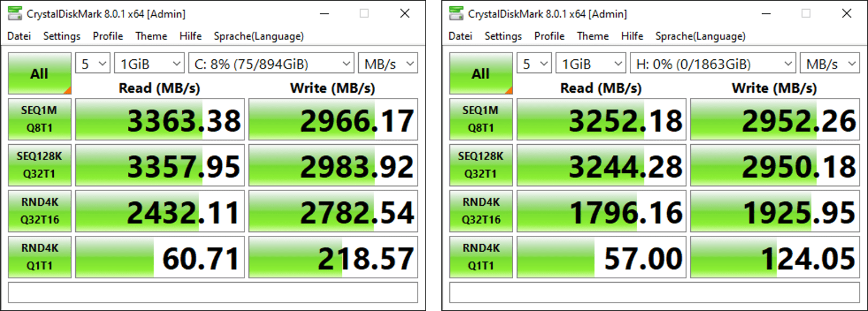The height and width of the screenshot is (311, 868).
Task: Click the empty comment field under the left results
Action: 213,292
